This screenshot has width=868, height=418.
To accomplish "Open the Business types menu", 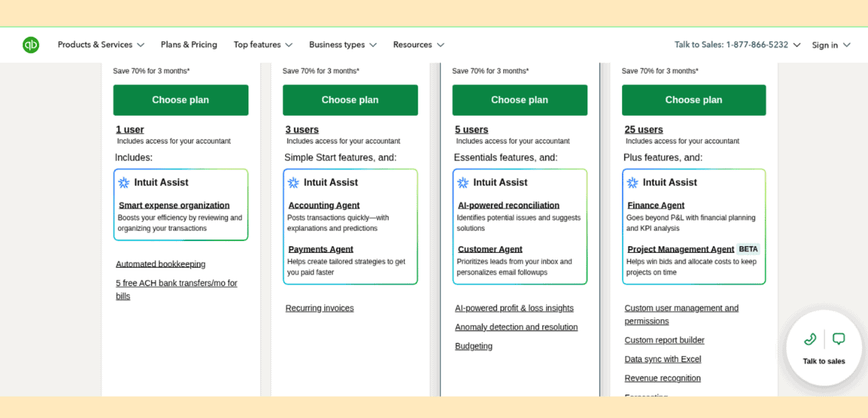I will (x=337, y=45).
